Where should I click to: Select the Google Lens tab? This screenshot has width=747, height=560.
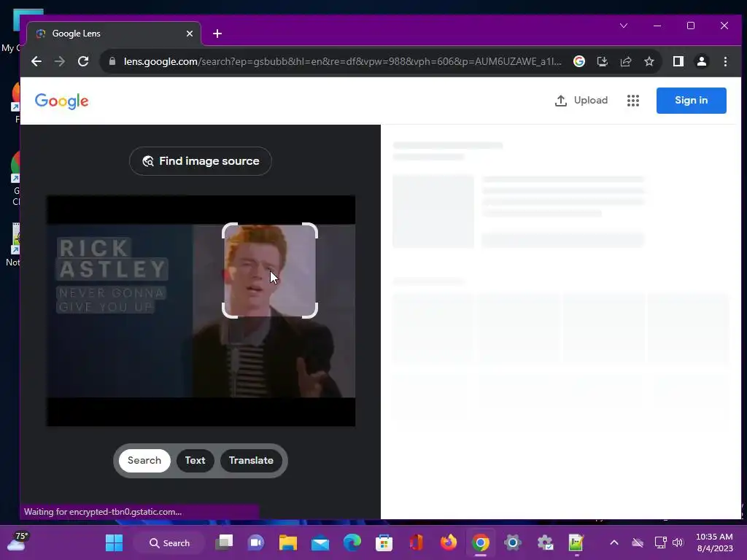tap(115, 34)
